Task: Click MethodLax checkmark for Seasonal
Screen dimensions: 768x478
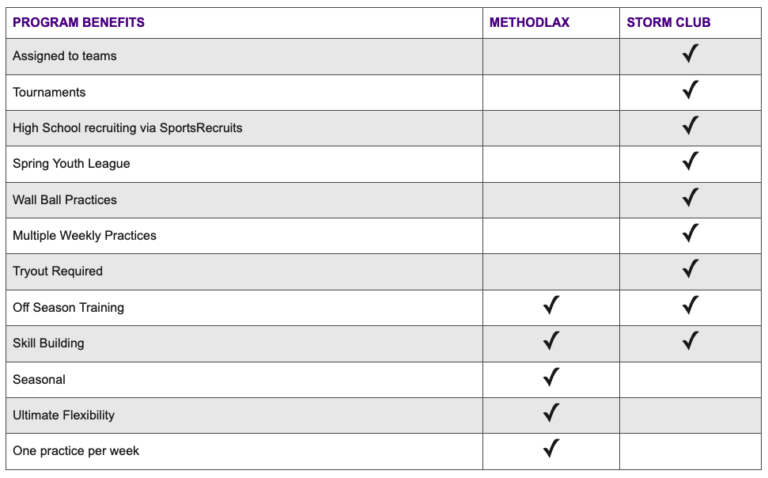Action: click(x=551, y=378)
